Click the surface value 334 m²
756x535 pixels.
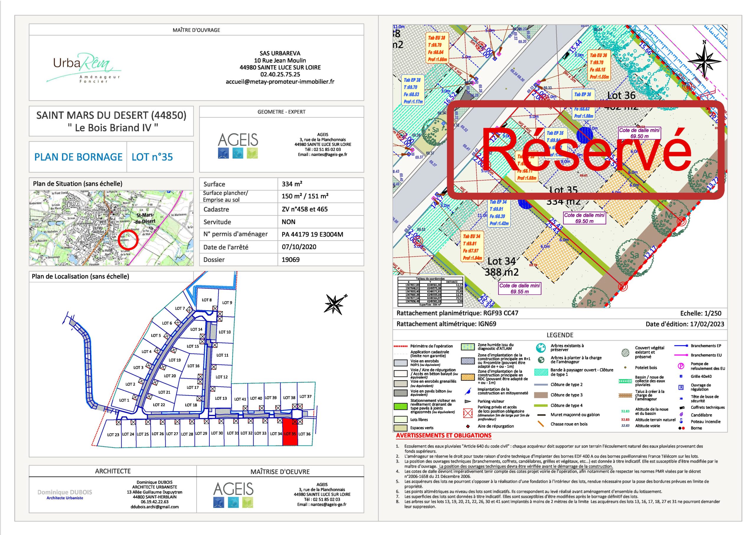[292, 184]
